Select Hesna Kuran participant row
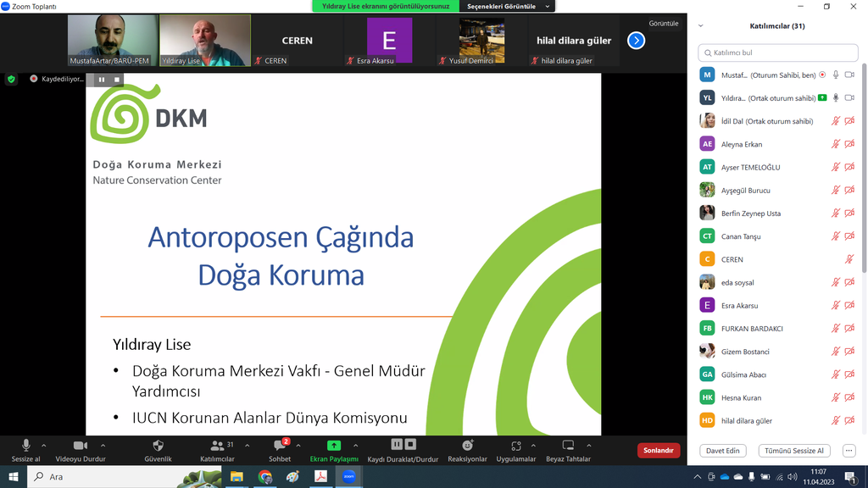 (x=777, y=397)
